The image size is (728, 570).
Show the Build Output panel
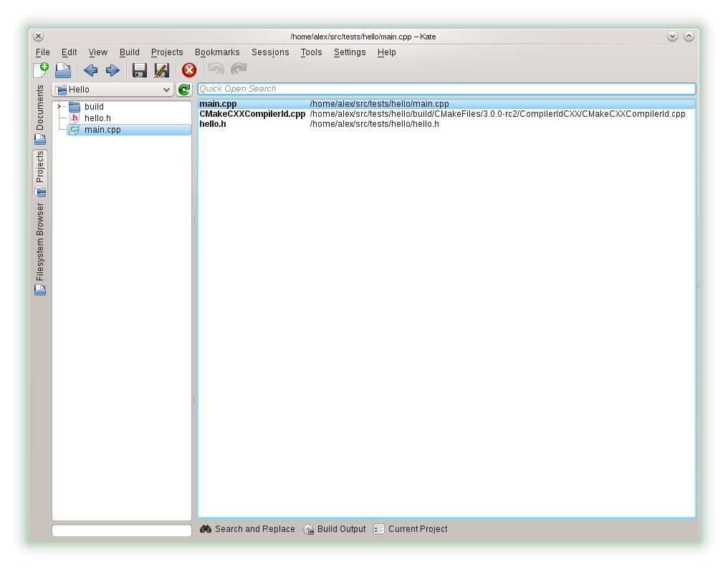(x=335, y=529)
